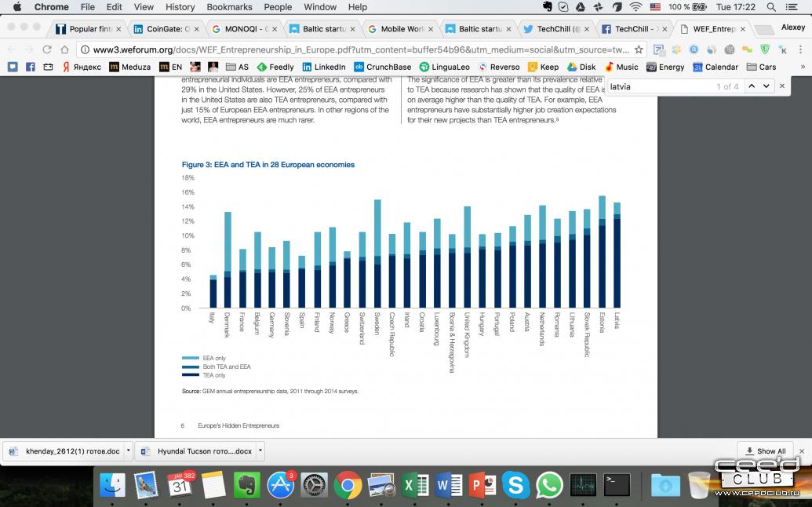This screenshot has width=812, height=507.
Task: Go to next find result for 'latvia'
Action: [x=766, y=86]
